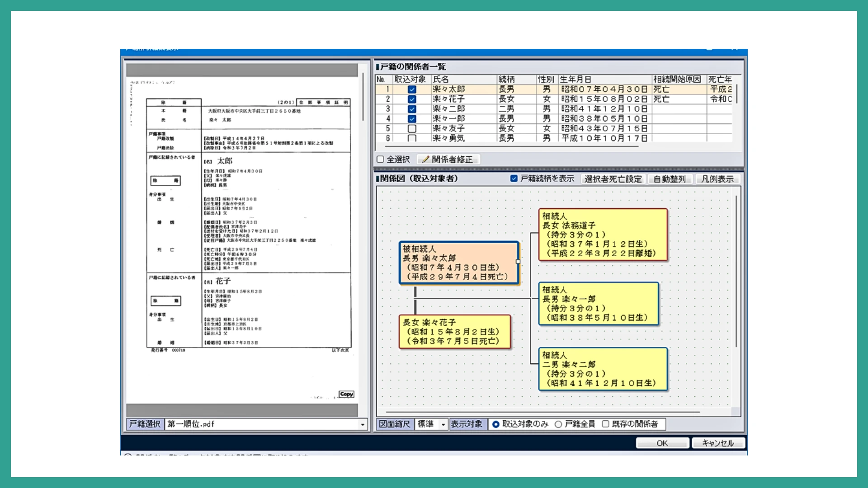Screen dimensions: 868x488
Task: Uncheck 取込対象 for 楽々太郎 row
Action: (412, 89)
